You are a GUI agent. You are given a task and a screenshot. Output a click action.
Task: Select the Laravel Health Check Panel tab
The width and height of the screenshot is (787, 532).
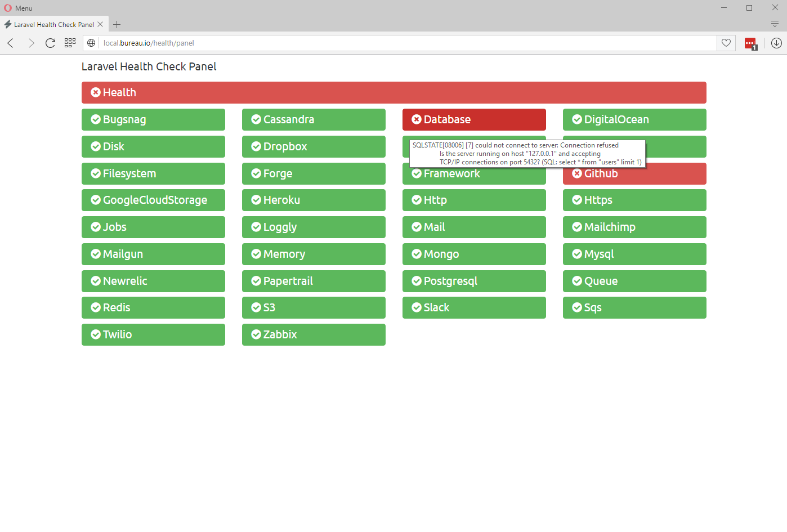[x=53, y=24]
